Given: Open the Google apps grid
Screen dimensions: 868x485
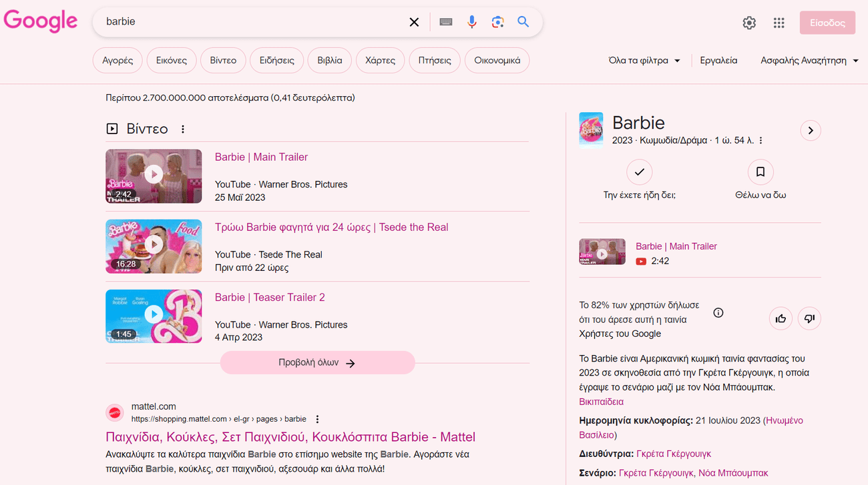Looking at the screenshot, I should 779,23.
